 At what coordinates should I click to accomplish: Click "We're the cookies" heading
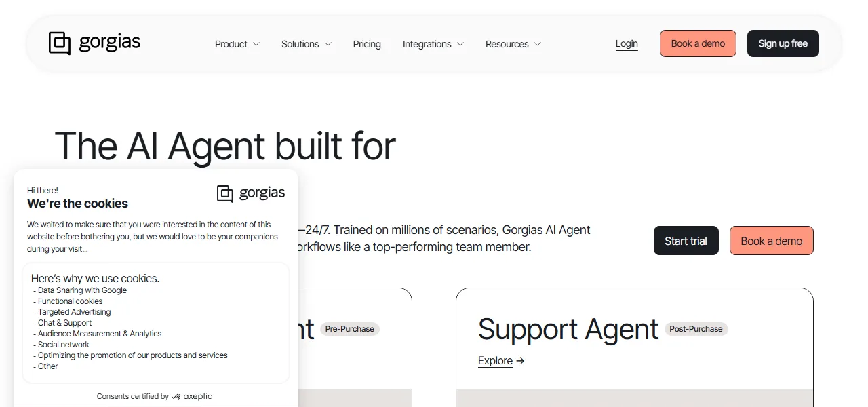(77, 203)
